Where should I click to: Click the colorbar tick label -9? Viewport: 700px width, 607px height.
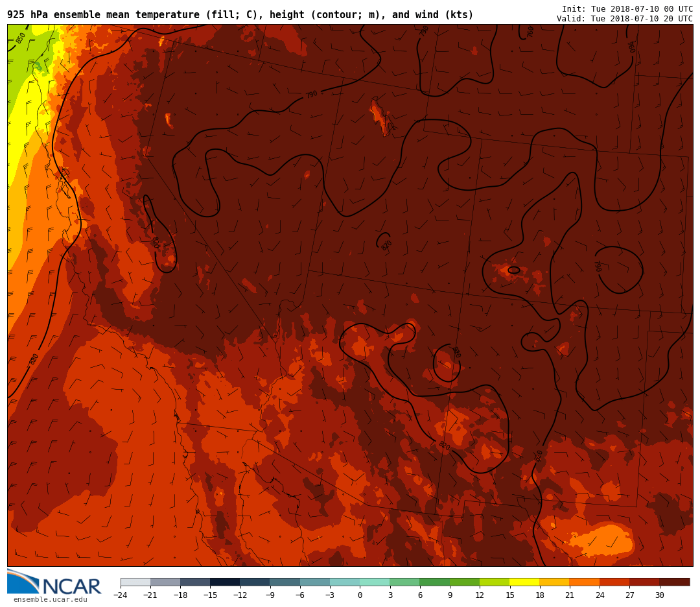tap(270, 595)
